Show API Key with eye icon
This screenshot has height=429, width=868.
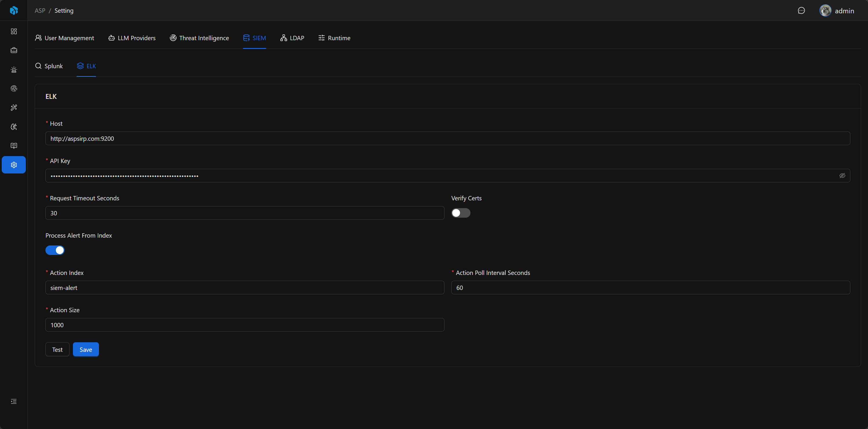[842, 176]
